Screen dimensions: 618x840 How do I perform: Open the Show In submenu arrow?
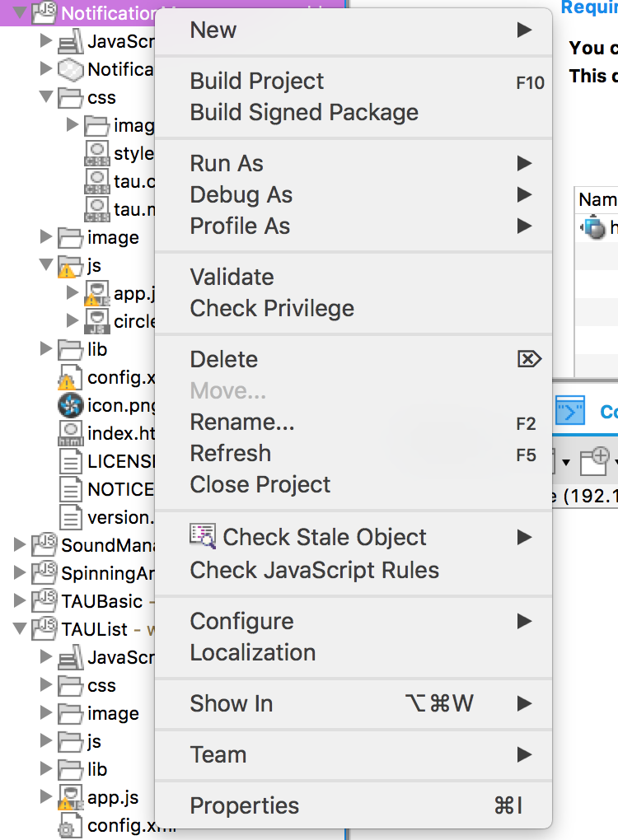pos(524,703)
